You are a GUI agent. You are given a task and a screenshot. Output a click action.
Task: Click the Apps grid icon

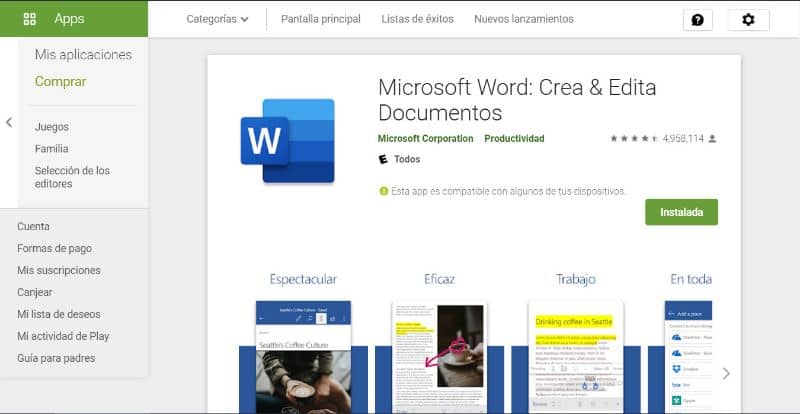coord(30,19)
